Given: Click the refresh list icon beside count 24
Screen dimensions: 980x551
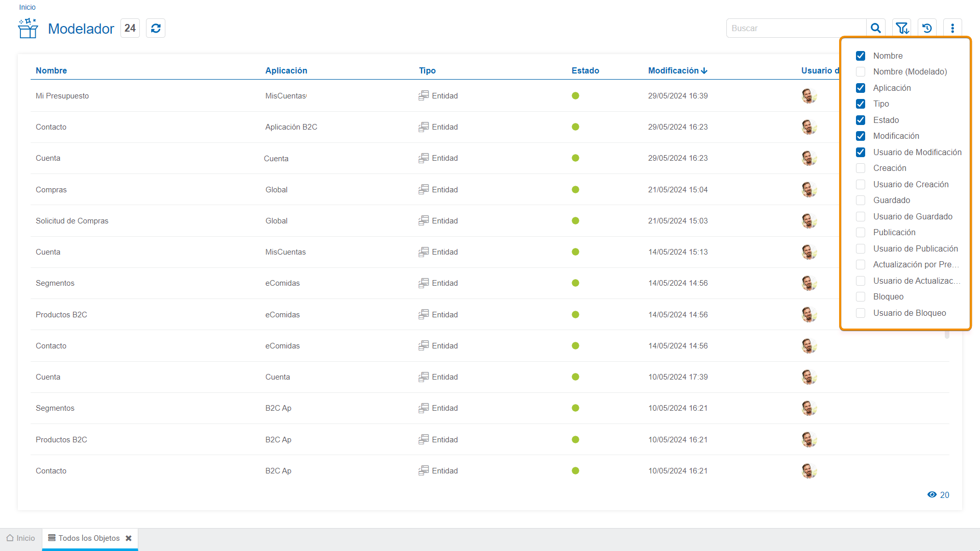Looking at the screenshot, I should [156, 28].
